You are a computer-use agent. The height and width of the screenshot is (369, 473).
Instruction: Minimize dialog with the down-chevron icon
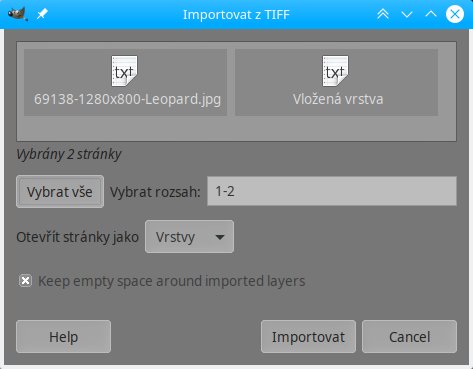click(x=407, y=14)
